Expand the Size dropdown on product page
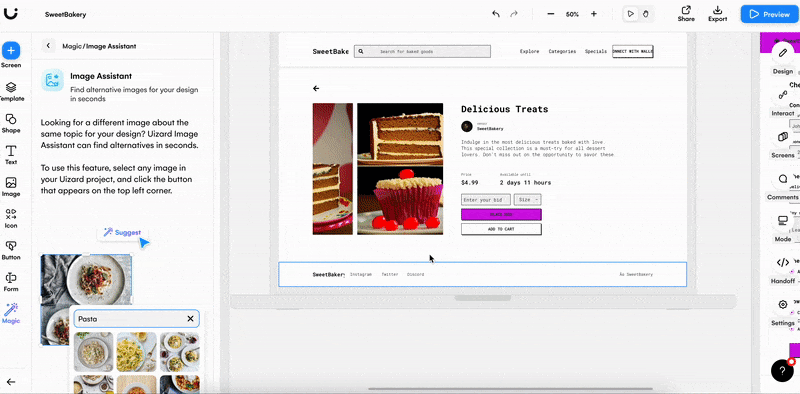The height and width of the screenshot is (394, 800). click(x=528, y=200)
